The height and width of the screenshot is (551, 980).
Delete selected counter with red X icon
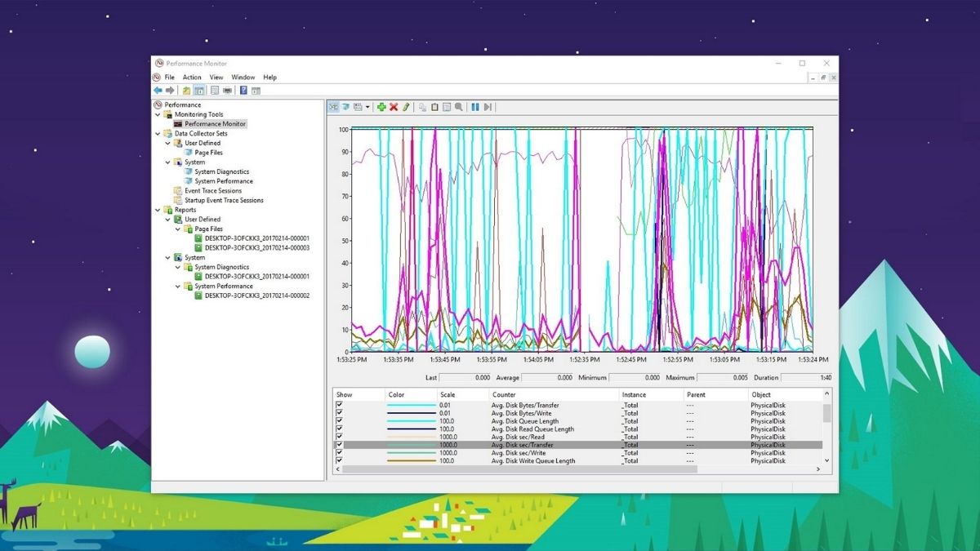tap(394, 107)
